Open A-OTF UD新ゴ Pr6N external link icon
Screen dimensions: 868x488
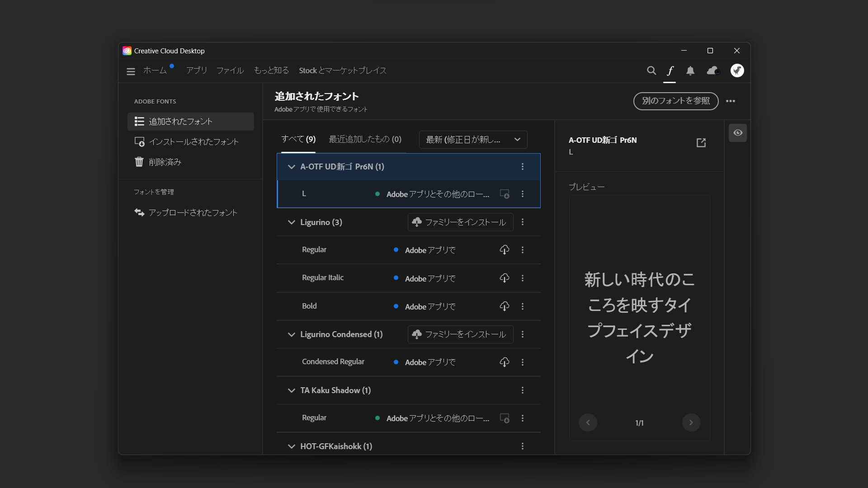tap(701, 143)
